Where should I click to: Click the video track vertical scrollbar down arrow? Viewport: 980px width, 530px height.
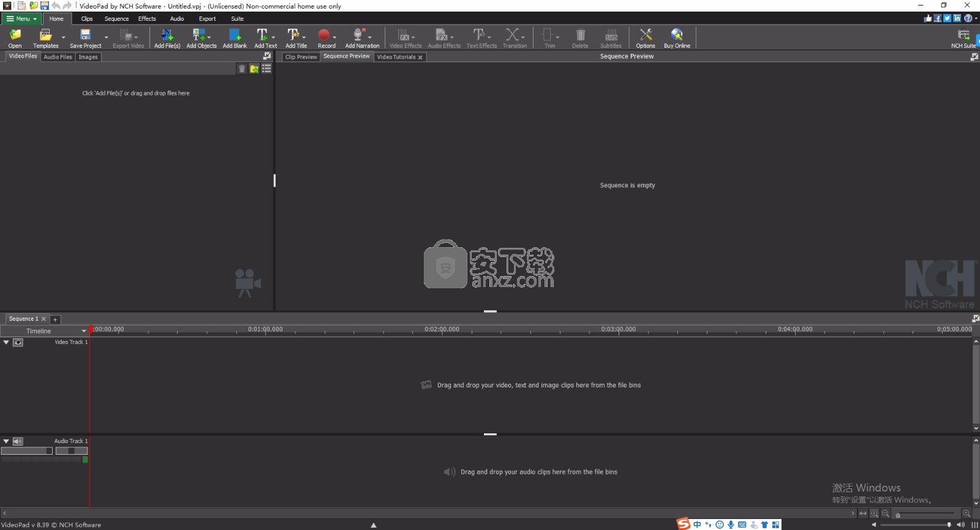976,428
